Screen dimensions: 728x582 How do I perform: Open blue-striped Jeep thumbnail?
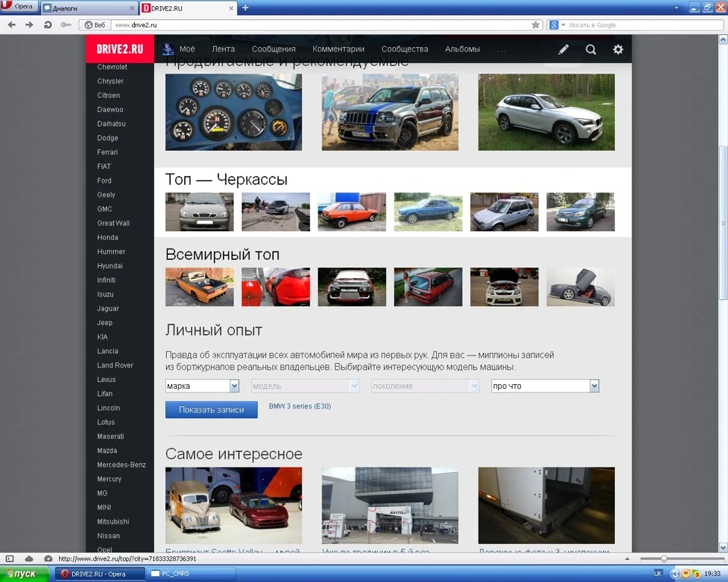click(390, 112)
